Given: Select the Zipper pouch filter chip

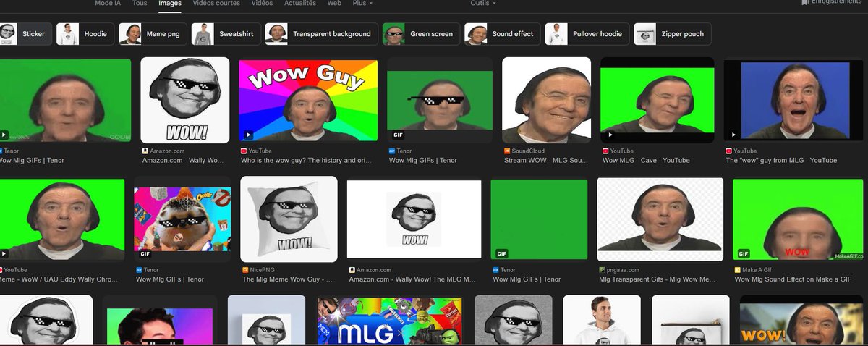Looking at the screenshot, I should (x=673, y=34).
